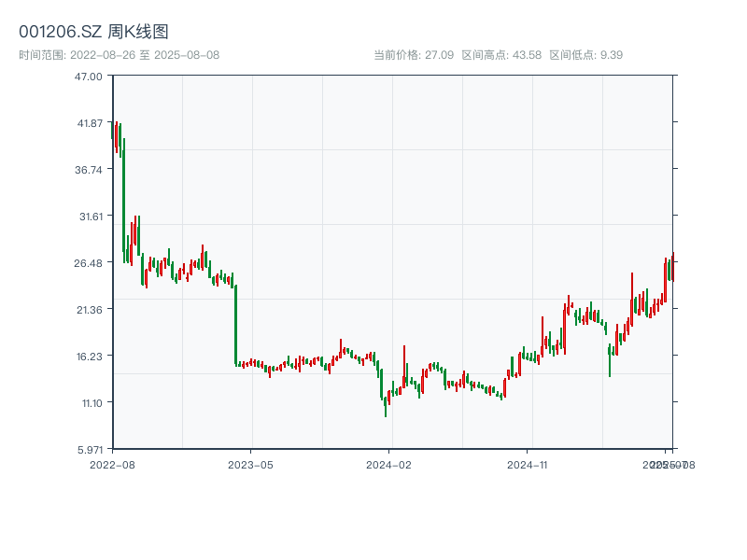Click the 区间高点 43.58 label
This screenshot has height=560, width=747.
click(x=501, y=55)
